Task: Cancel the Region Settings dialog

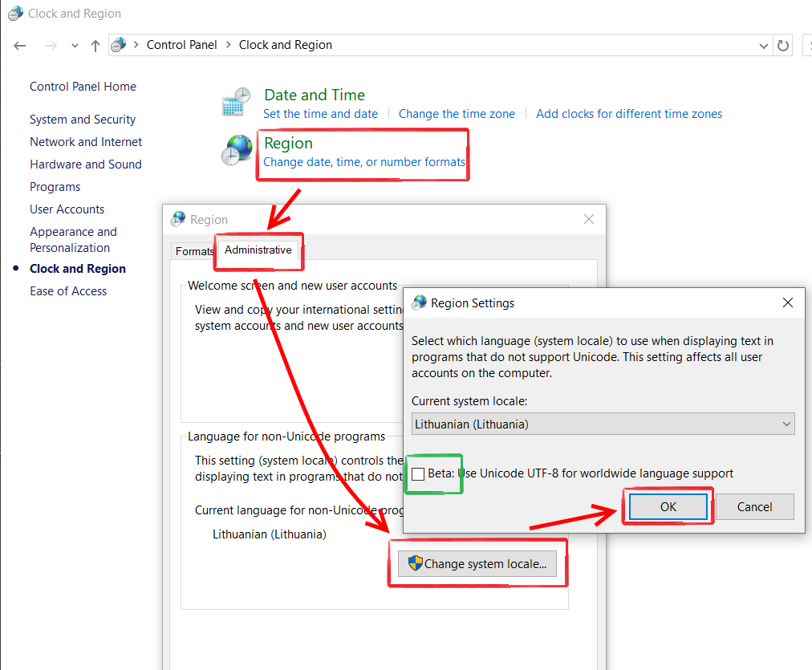Action: coord(754,507)
